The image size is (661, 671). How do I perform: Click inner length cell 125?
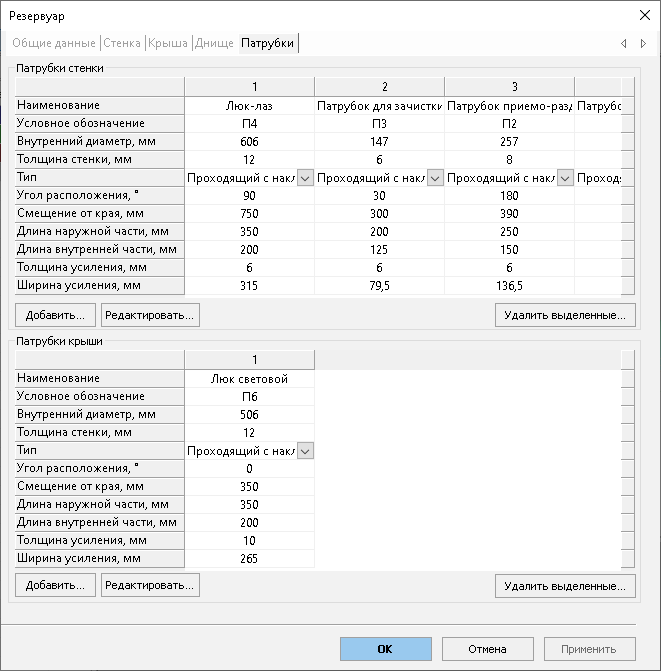[x=379, y=249]
